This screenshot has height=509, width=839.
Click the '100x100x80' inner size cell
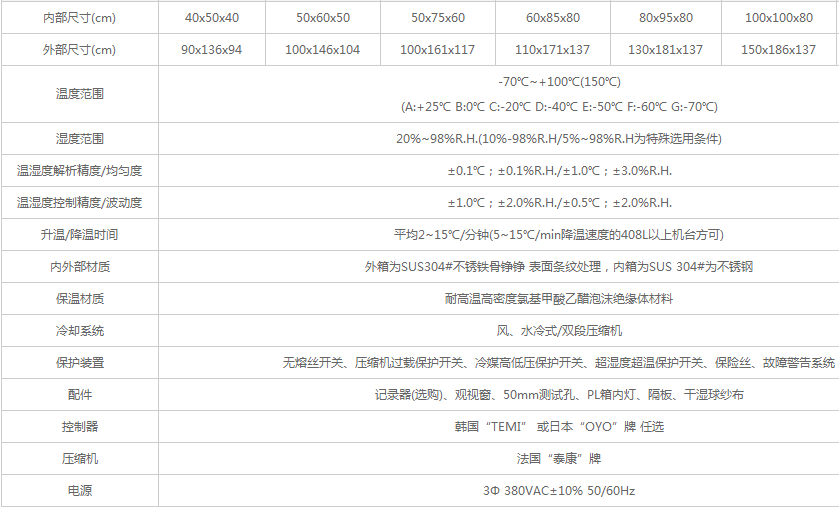779,18
